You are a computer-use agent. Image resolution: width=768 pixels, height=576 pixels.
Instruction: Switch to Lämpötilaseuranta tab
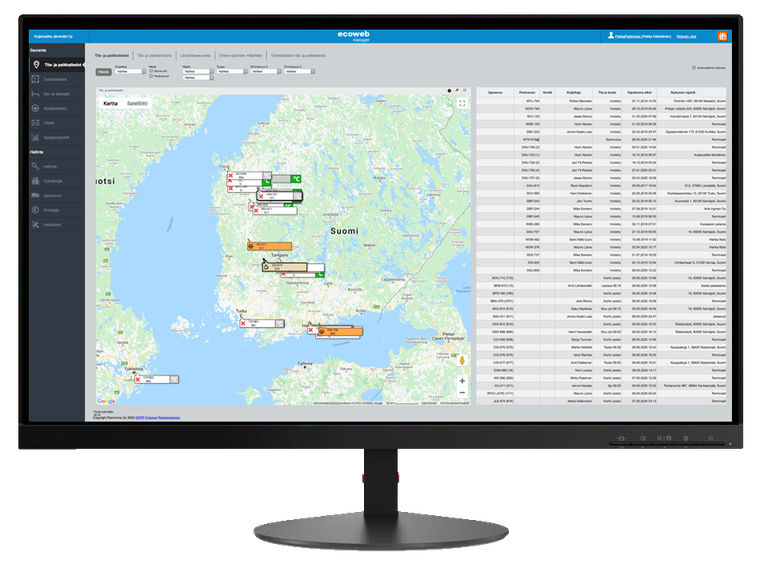(x=195, y=56)
